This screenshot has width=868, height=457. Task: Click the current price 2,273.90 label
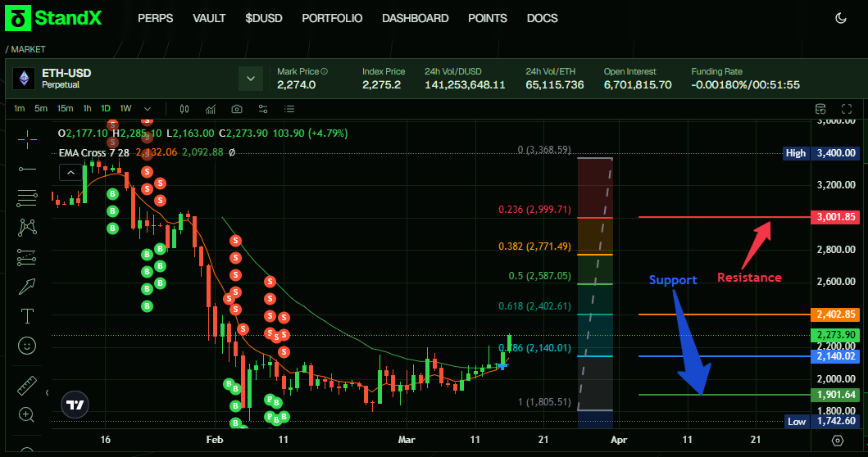coord(835,335)
